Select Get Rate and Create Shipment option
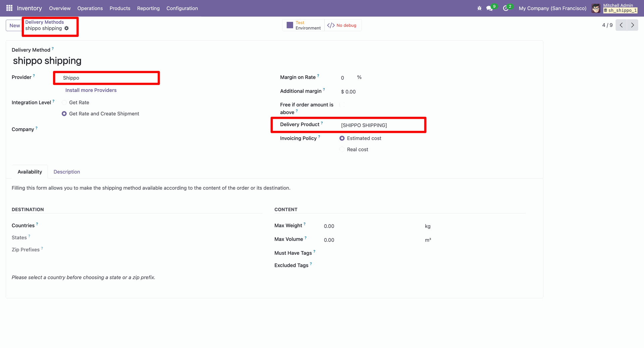This screenshot has height=348, width=644. point(64,114)
